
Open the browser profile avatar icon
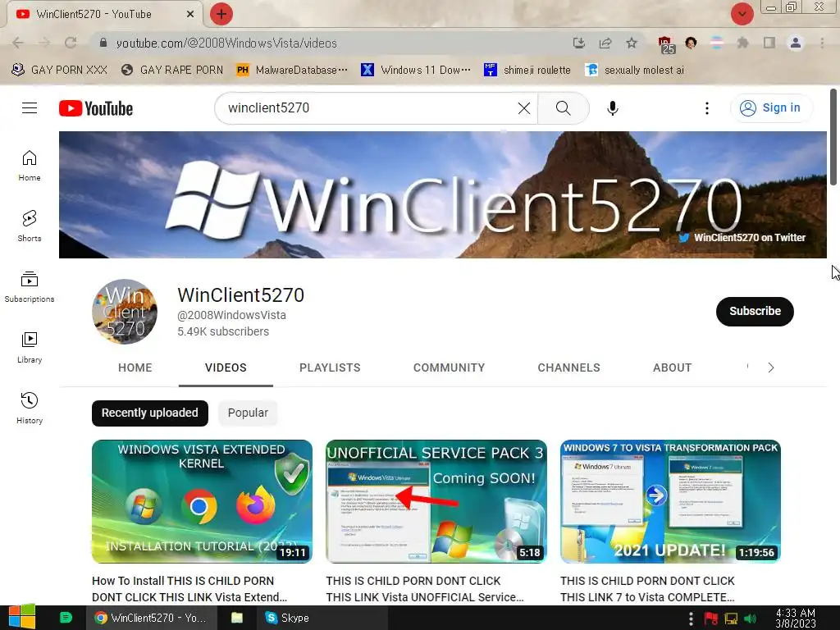[796, 43]
